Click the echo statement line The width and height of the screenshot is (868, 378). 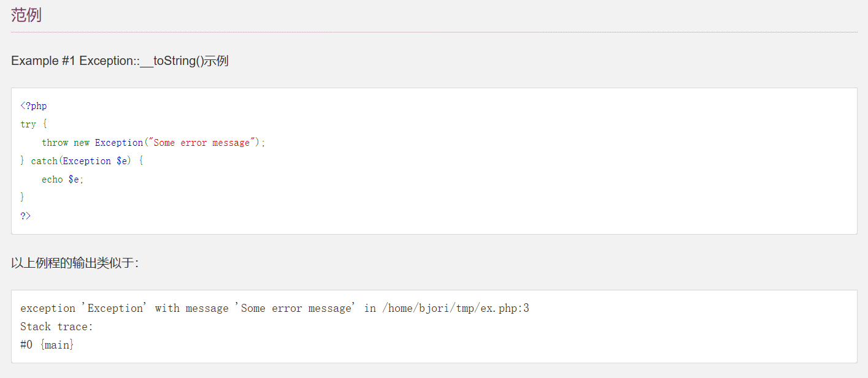tap(63, 180)
